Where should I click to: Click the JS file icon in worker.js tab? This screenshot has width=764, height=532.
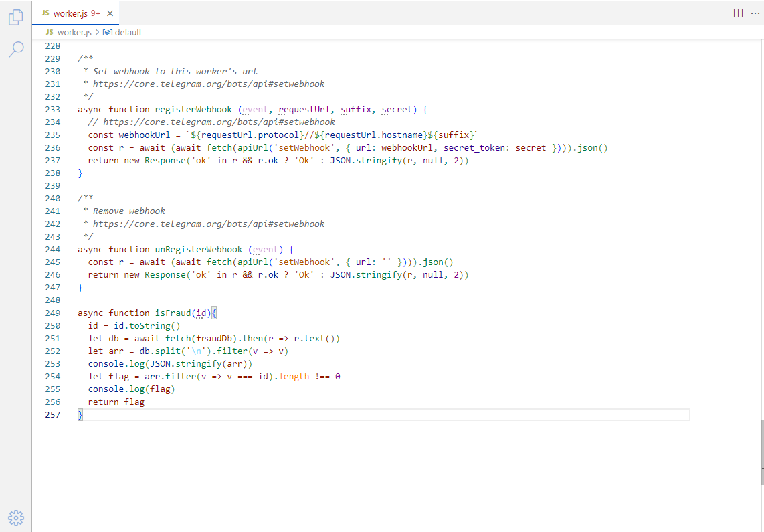pyautogui.click(x=45, y=13)
